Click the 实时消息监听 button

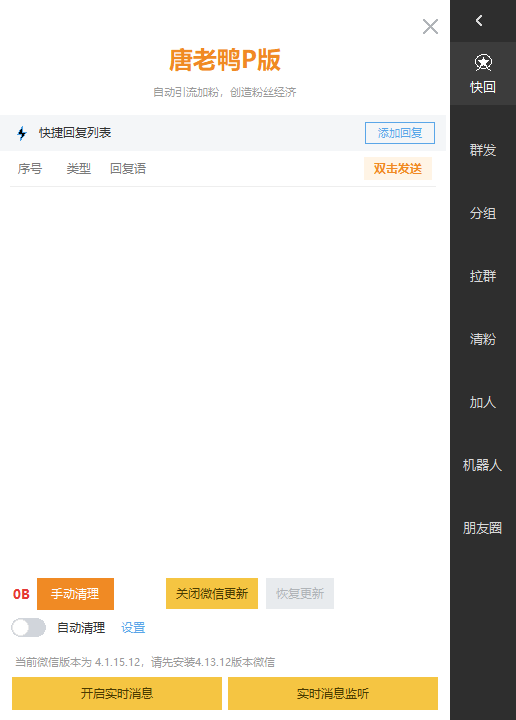(x=333, y=693)
